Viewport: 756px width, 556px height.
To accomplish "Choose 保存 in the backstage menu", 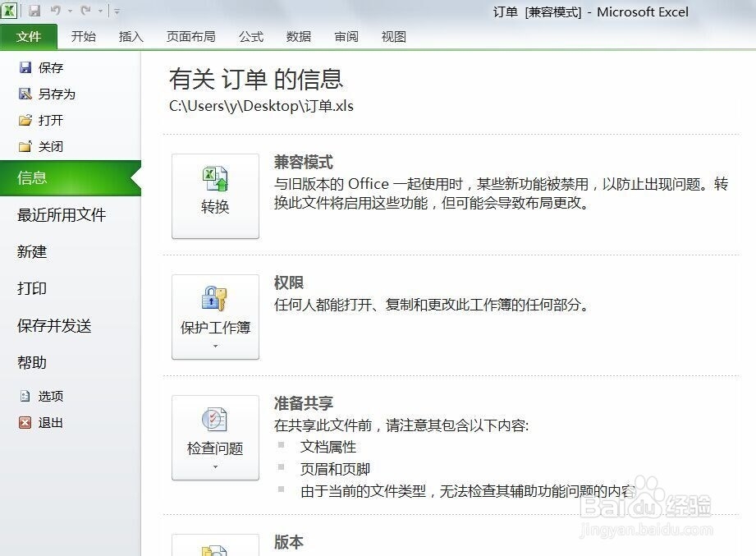I will [51, 68].
